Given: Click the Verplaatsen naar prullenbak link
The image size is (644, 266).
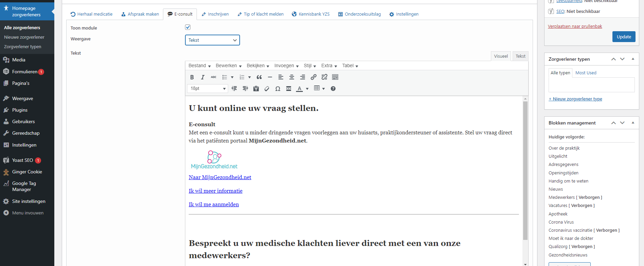Looking at the screenshot, I should point(575,26).
